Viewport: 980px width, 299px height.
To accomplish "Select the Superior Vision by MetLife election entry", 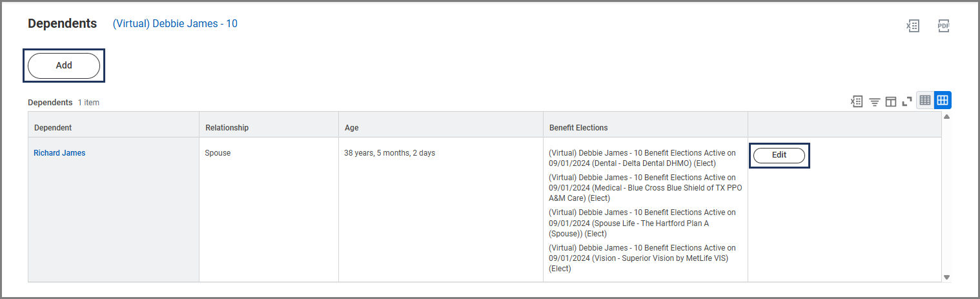I will click(642, 258).
